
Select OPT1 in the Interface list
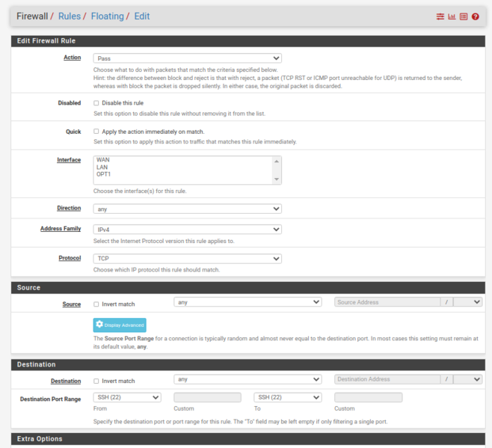pos(104,174)
